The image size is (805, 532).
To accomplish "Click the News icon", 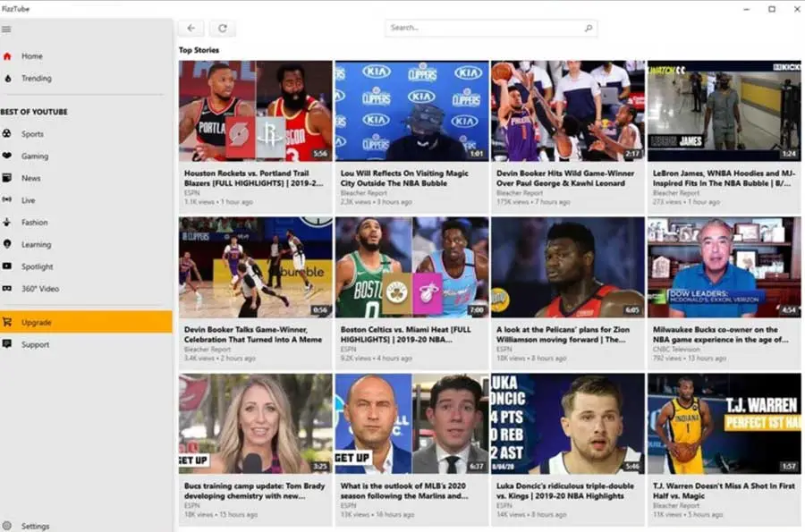I will [6, 178].
